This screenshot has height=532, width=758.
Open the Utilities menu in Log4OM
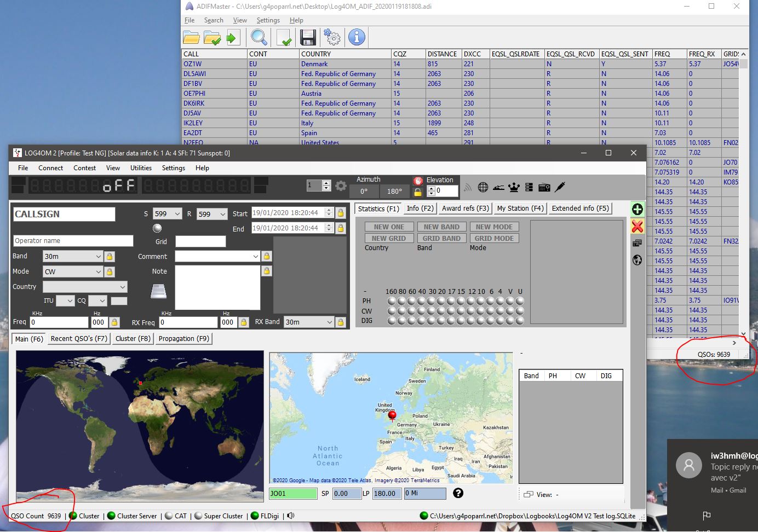click(141, 168)
